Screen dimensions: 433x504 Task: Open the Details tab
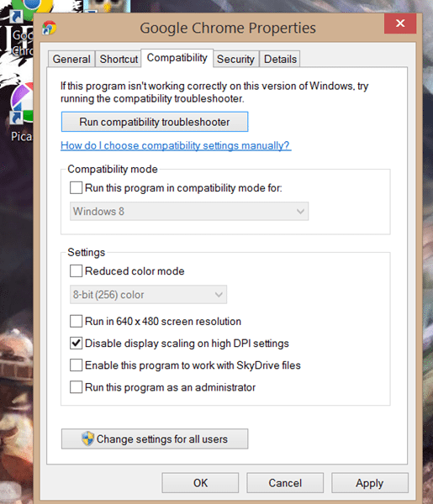tap(280, 59)
